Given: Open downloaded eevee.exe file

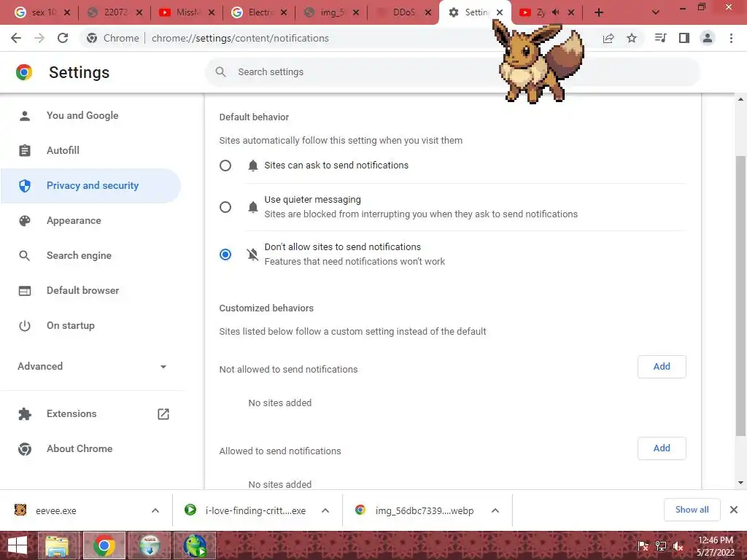Looking at the screenshot, I should tap(55, 510).
